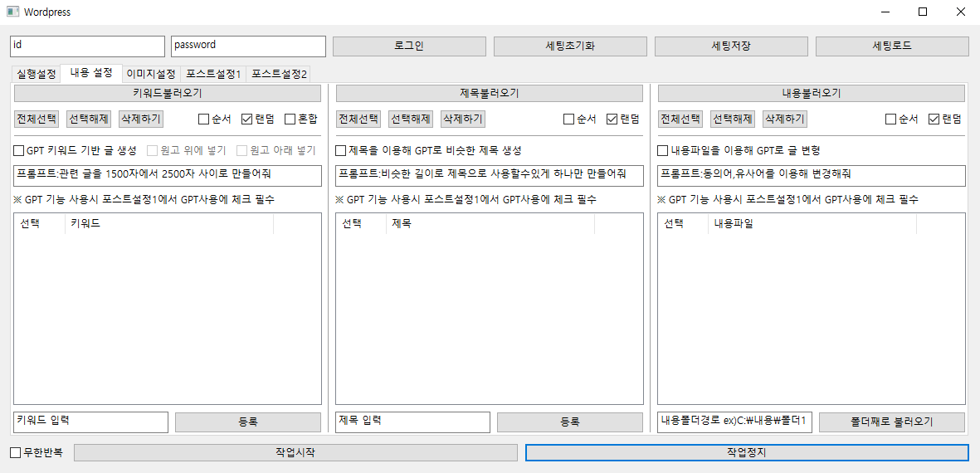
Task: Click the 로그인 login button
Action: (x=409, y=46)
